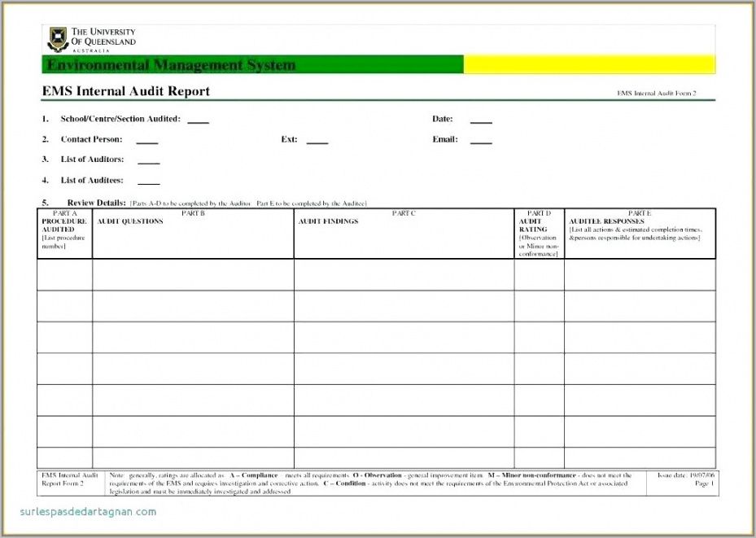This screenshot has height=538, width=756.
Task: Select the Contact Person blank field
Action: point(146,141)
